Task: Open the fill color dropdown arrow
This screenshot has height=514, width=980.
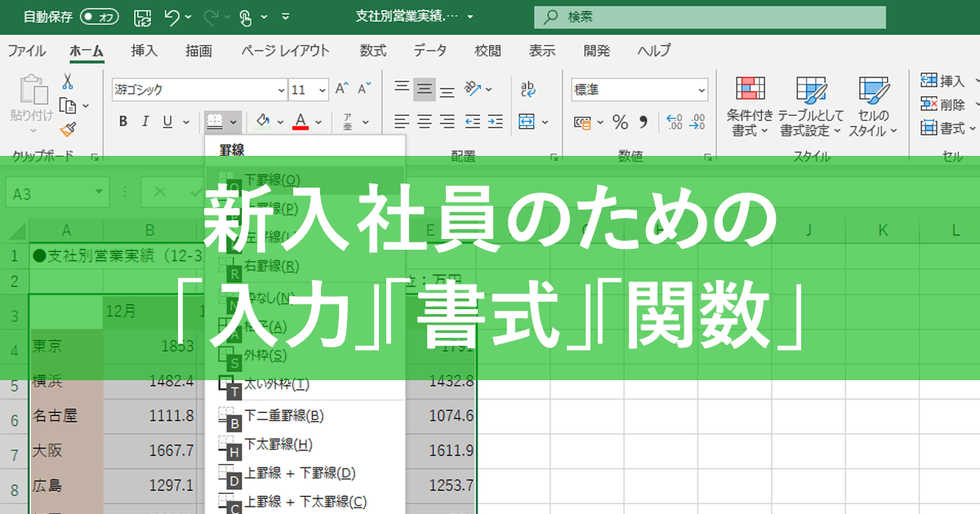Action: click(280, 122)
